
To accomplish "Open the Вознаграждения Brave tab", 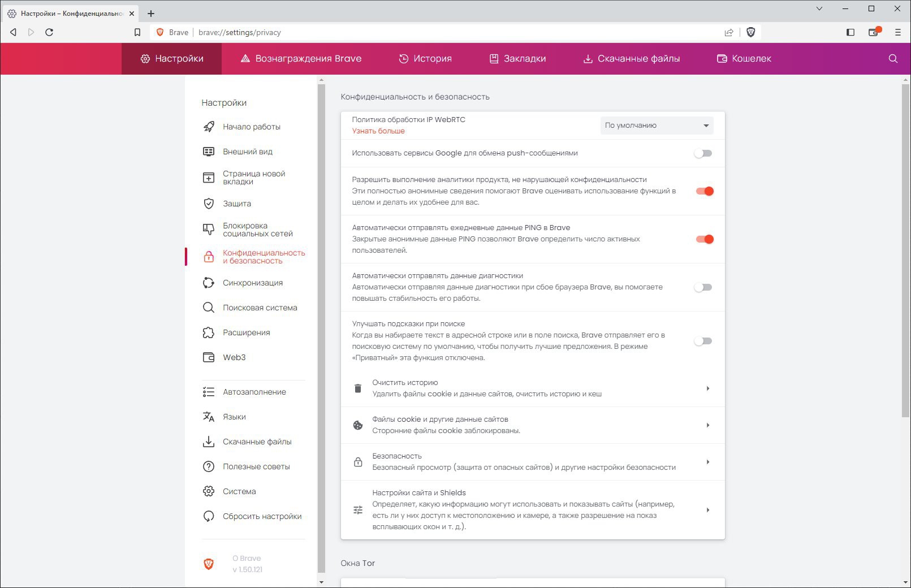I will (301, 59).
